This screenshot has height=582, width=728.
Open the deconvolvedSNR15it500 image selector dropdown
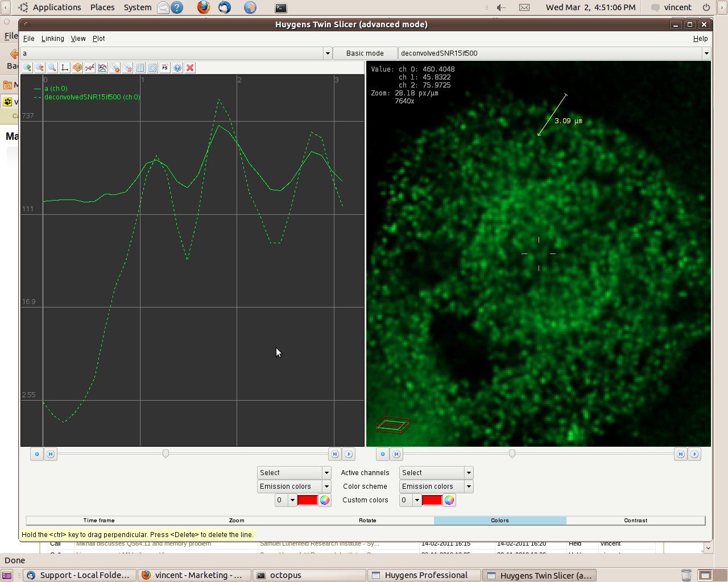pos(706,53)
